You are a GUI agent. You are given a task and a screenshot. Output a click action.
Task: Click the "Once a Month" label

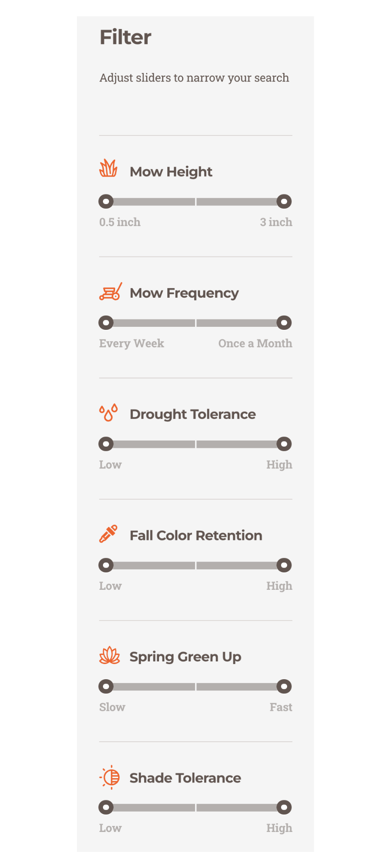255,343
